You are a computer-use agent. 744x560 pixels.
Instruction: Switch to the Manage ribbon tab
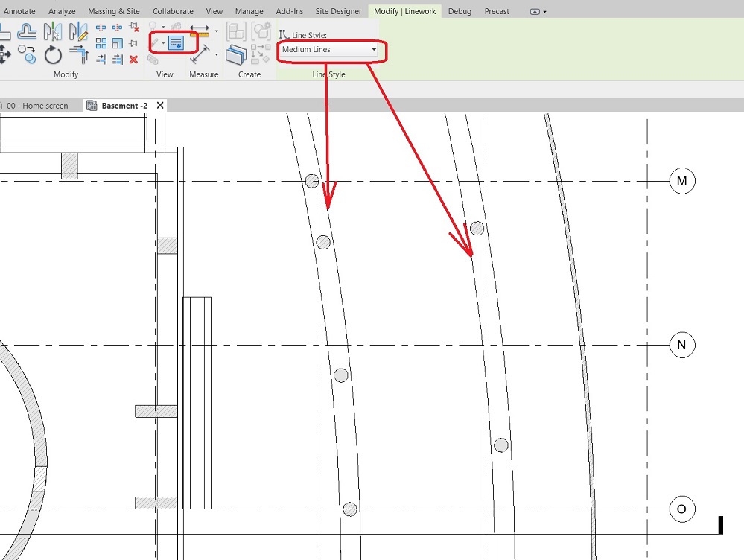coord(249,10)
